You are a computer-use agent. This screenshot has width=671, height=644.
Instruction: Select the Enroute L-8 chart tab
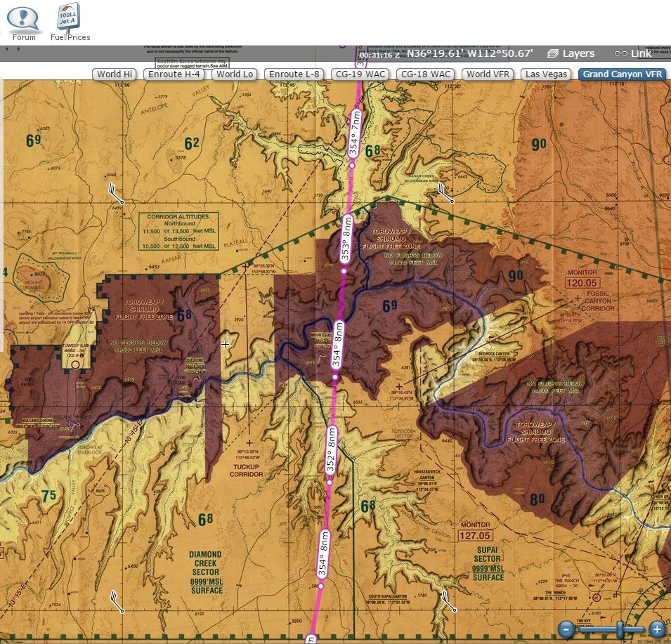pos(294,74)
